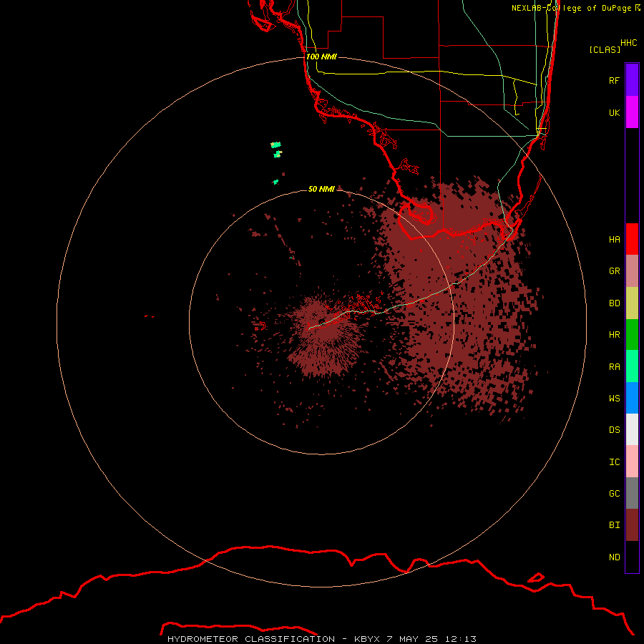
Task: Click the RF purple legend swatch
Action: coord(632,80)
